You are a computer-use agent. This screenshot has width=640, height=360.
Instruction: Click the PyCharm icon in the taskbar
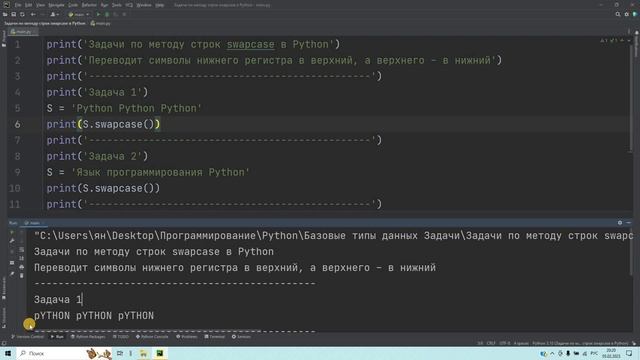point(160,353)
